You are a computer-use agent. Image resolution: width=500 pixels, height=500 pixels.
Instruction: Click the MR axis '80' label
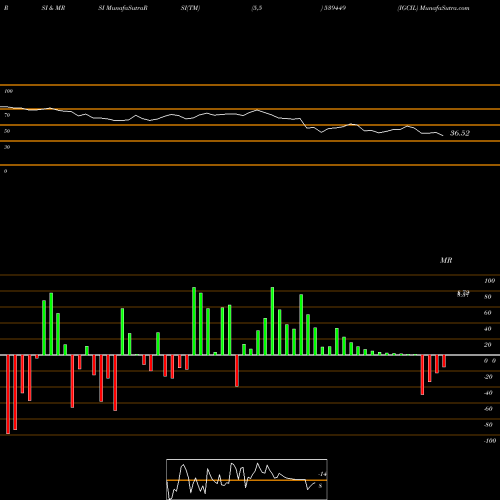click(x=488, y=297)
